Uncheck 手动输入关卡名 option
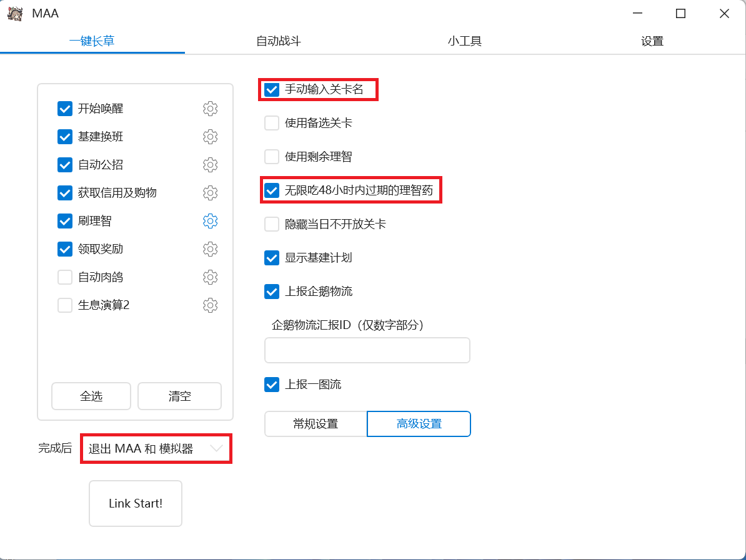The width and height of the screenshot is (746, 560). [x=272, y=89]
